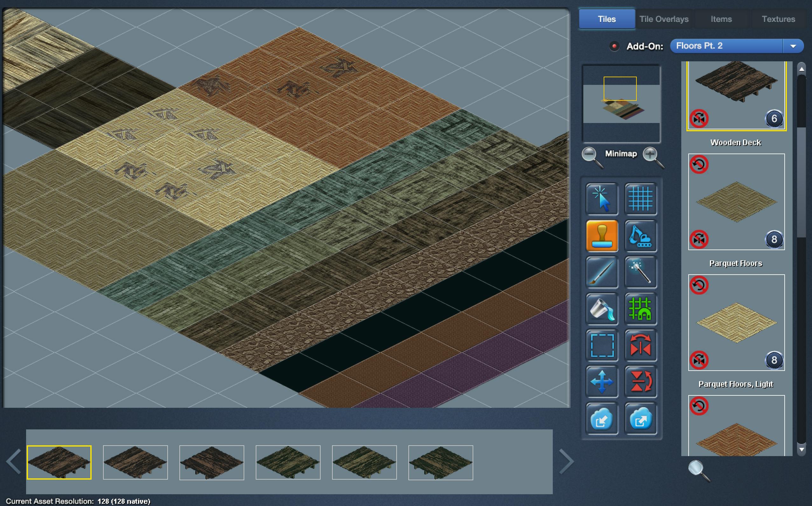Pick the brush line tool
The image size is (812, 506).
coord(602,272)
